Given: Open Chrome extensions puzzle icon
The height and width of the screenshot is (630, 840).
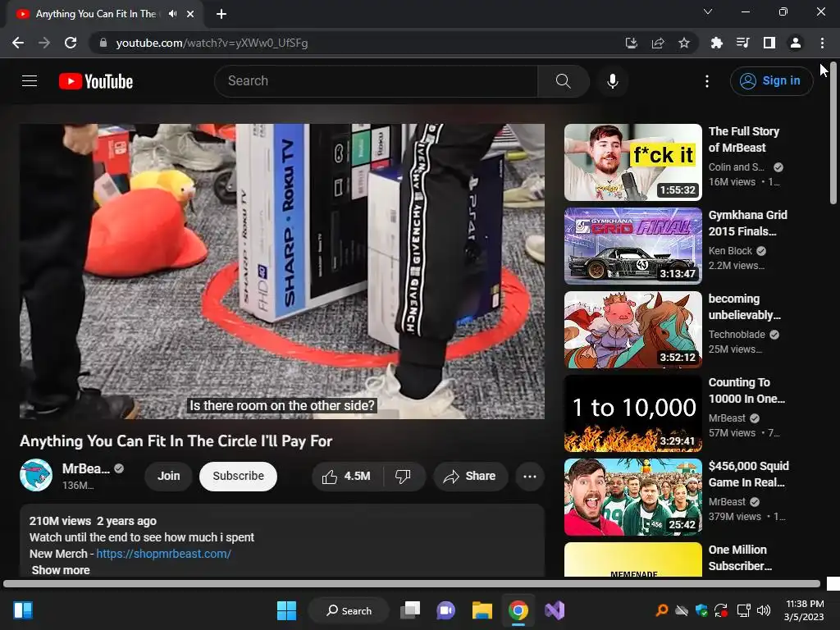Looking at the screenshot, I should tap(716, 43).
